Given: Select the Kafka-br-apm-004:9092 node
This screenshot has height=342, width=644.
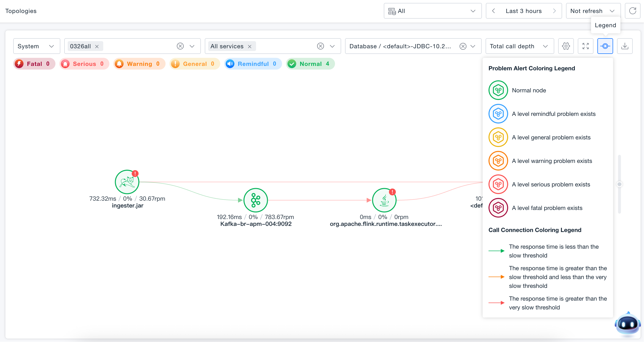Looking at the screenshot, I should tap(256, 200).
